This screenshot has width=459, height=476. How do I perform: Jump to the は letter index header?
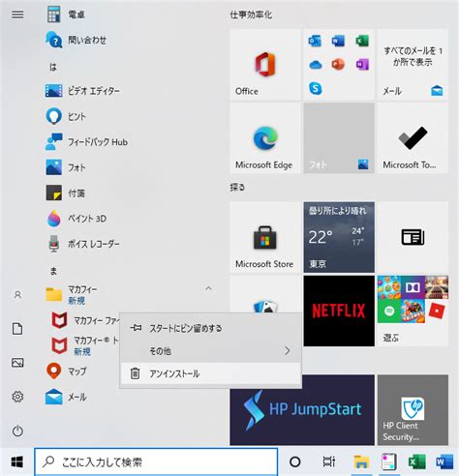[53, 67]
